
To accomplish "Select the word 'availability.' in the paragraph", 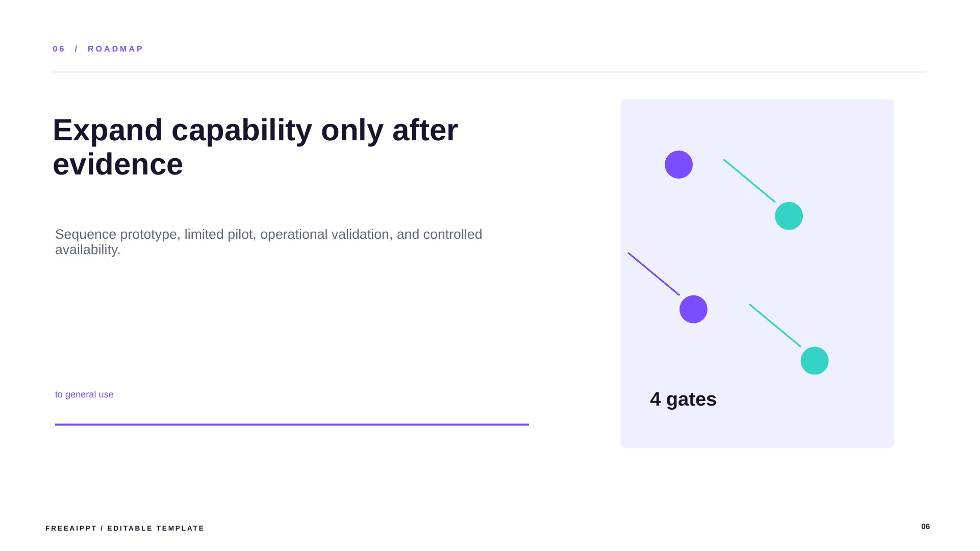I will click(88, 250).
